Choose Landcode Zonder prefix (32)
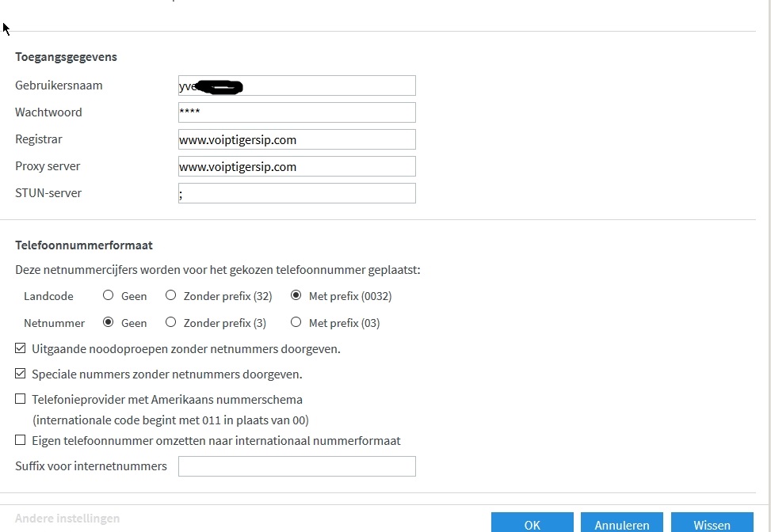 (170, 296)
